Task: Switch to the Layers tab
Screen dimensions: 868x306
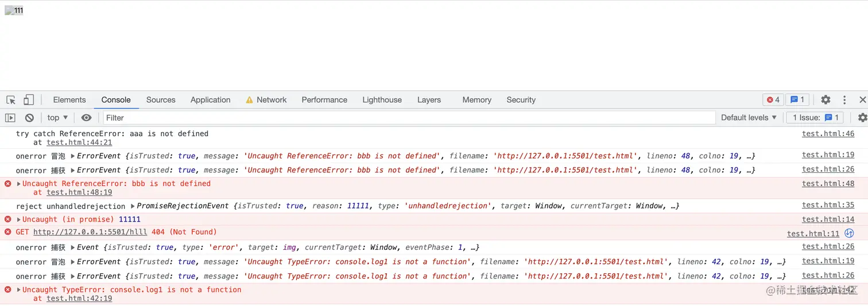Action: 429,100
